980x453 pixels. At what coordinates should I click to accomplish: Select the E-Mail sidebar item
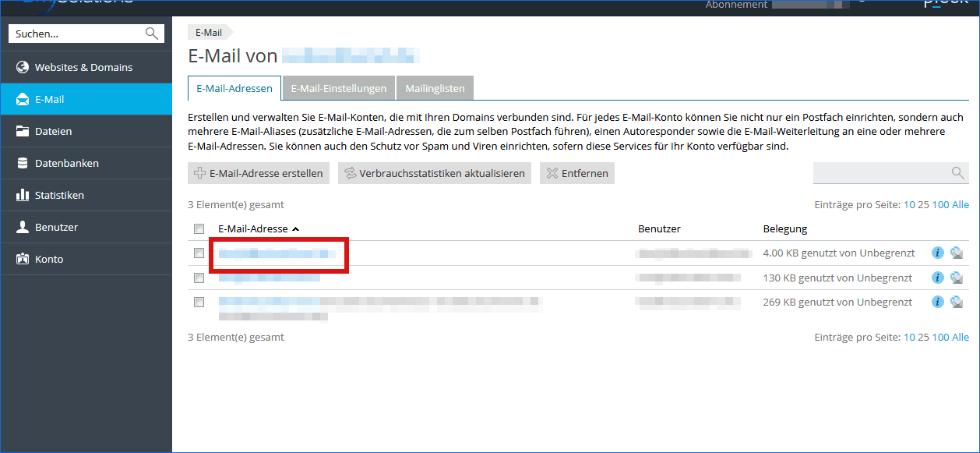click(86, 99)
